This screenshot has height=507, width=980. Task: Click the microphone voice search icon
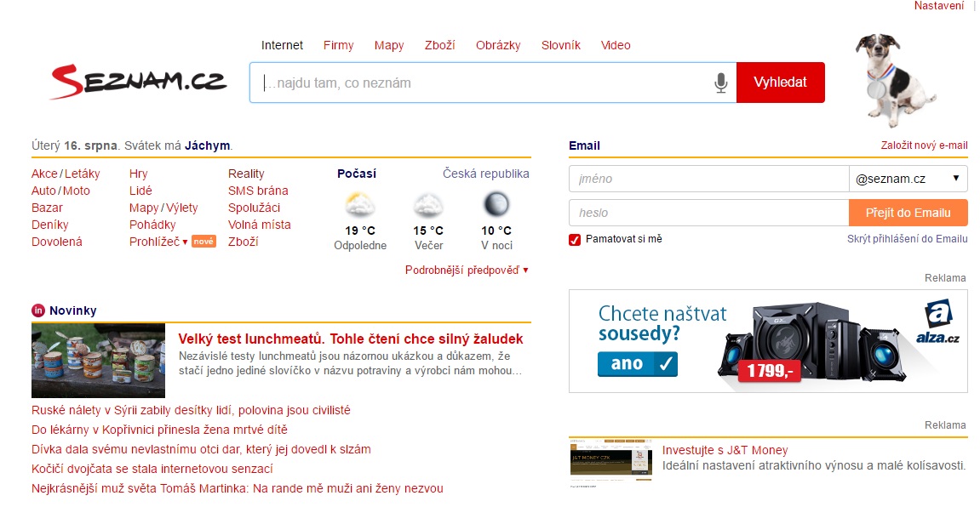(720, 83)
